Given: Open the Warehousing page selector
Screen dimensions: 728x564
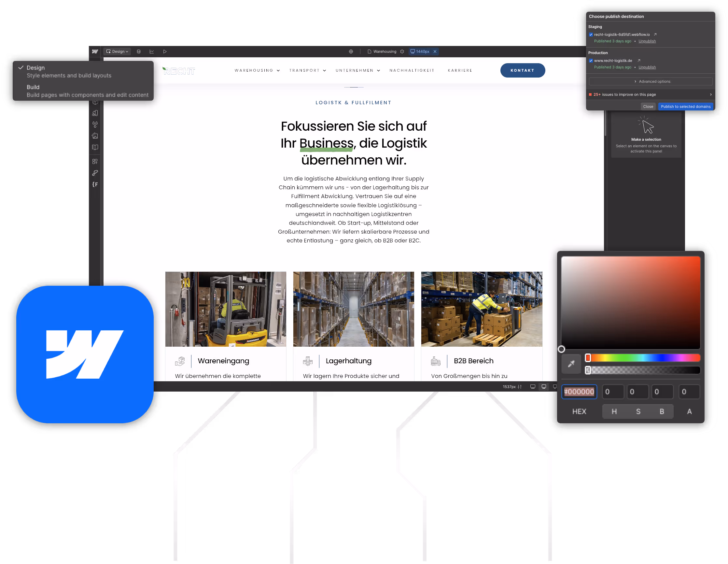Looking at the screenshot, I should point(382,51).
